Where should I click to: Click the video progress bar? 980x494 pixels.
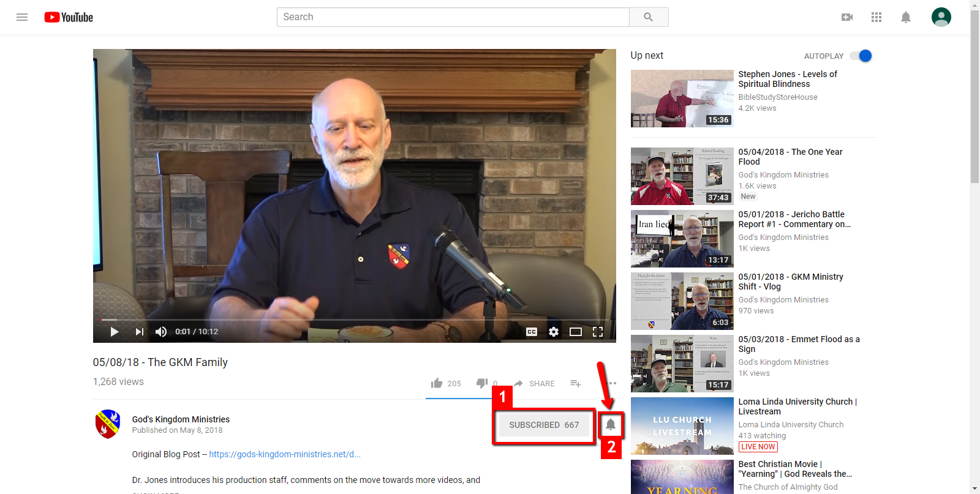click(355, 320)
